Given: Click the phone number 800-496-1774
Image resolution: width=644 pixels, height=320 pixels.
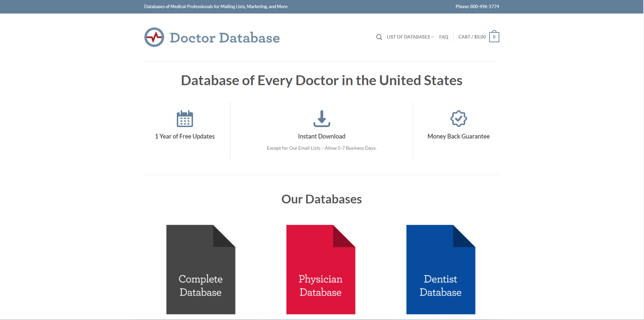Looking at the screenshot, I should (484, 6).
